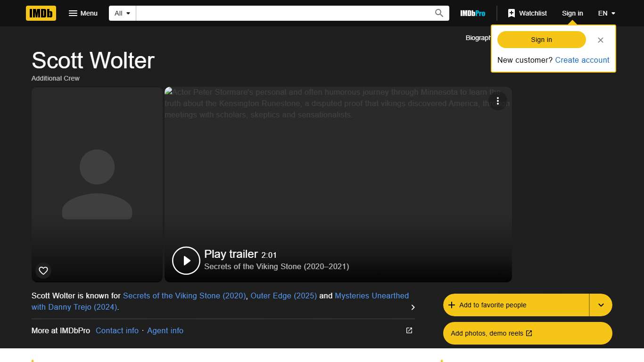Expand the EN language selector
Image resolution: width=644 pixels, height=362 pixels.
click(606, 13)
